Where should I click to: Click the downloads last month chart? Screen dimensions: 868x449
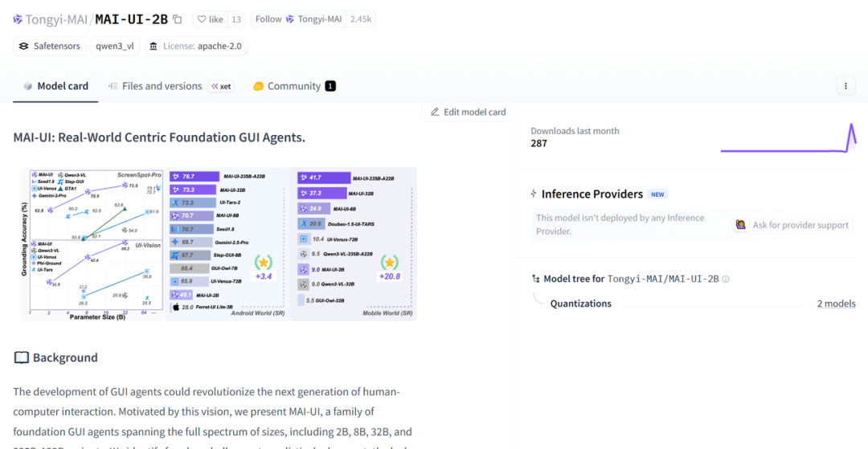788,138
